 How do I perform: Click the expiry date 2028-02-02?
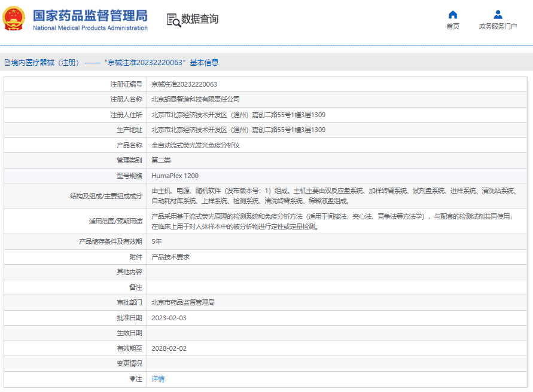pyautogui.click(x=169, y=348)
